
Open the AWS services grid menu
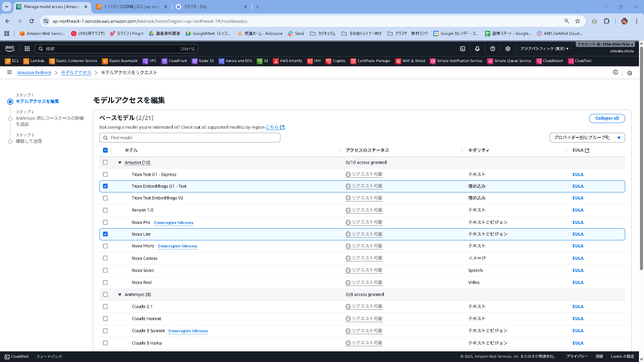click(27, 49)
